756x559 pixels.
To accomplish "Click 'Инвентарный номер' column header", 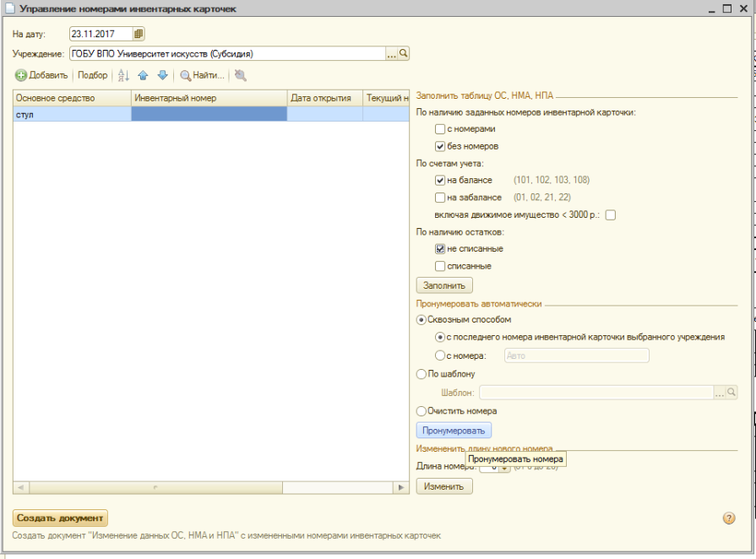I will coord(209,98).
